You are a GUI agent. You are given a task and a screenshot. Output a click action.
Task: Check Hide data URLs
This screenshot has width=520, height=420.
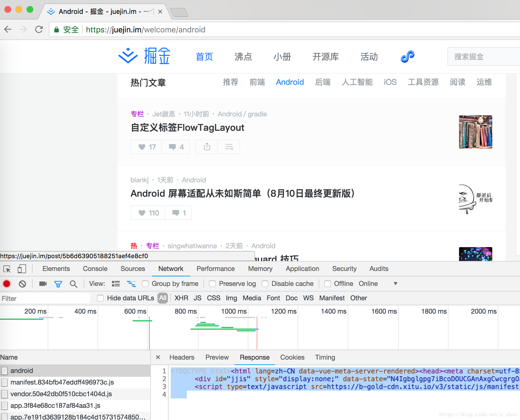100,298
